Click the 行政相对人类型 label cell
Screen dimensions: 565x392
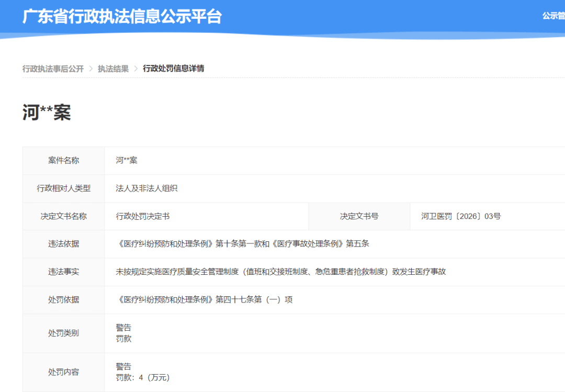[x=63, y=188]
